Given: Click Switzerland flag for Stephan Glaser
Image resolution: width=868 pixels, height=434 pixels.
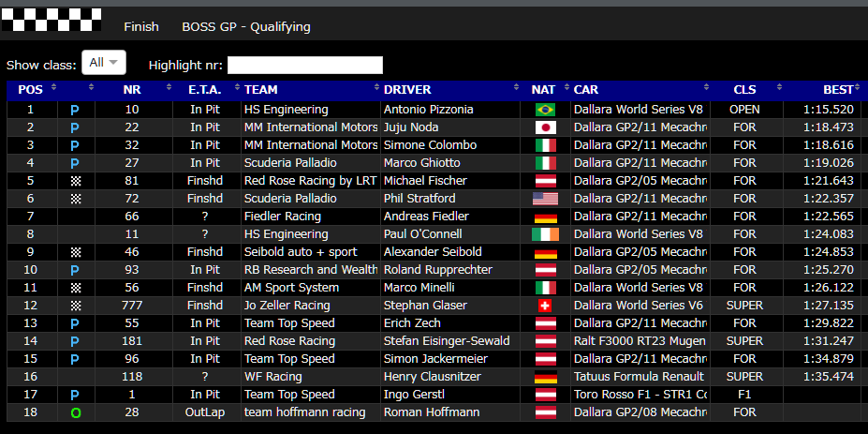Looking at the screenshot, I should click(545, 306).
